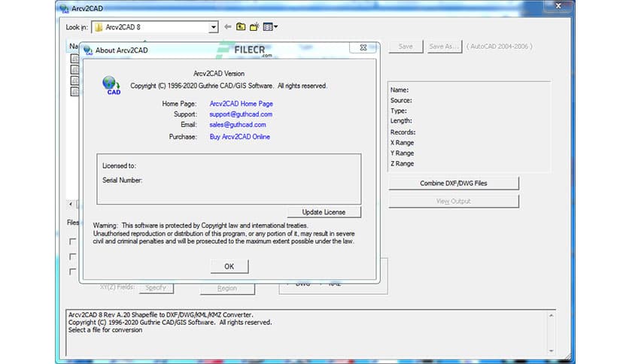The height and width of the screenshot is (364, 629).
Task: Enable the third checkbox under Files
Action: (73, 271)
